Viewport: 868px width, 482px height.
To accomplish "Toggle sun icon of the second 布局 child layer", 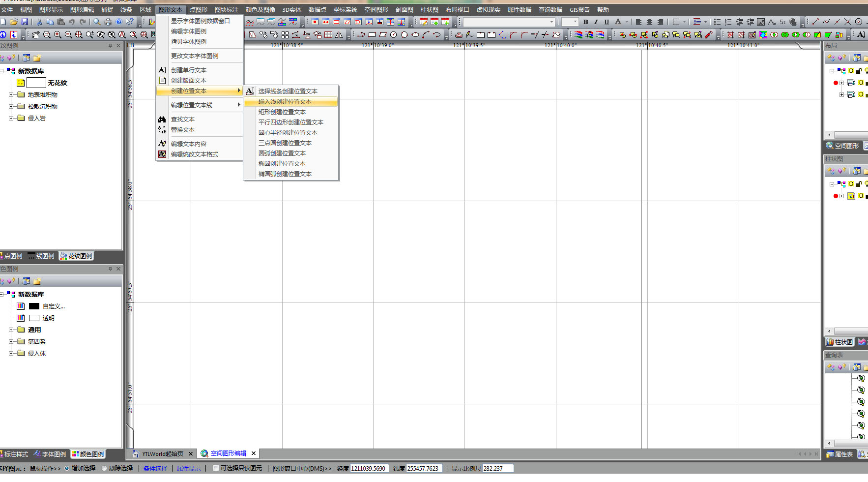I will coord(861,94).
